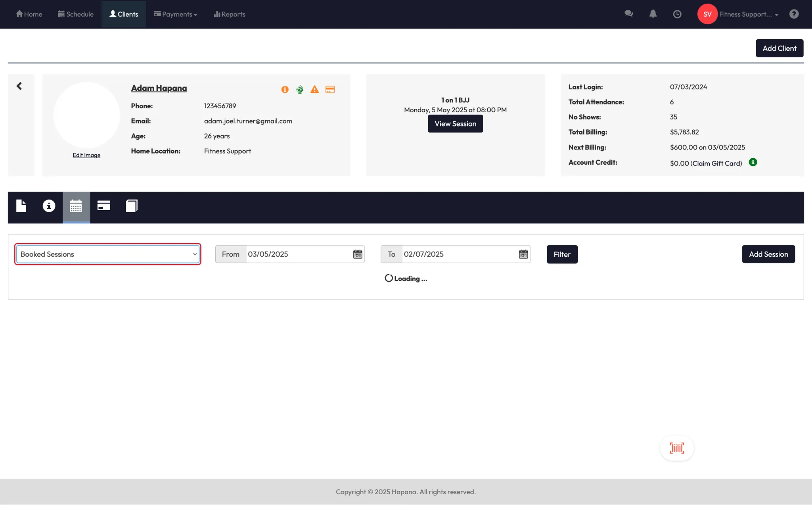Click the clock history icon
The width and height of the screenshot is (812, 505).
pos(677,14)
